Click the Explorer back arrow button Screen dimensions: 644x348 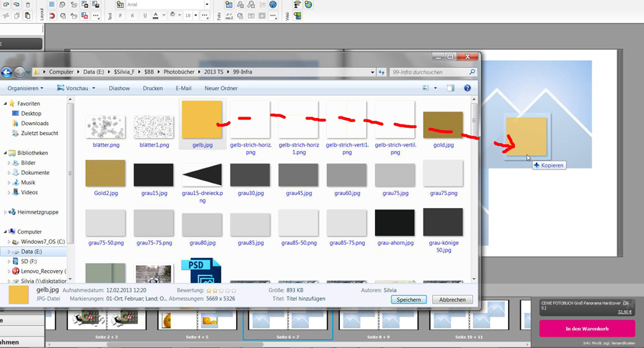point(6,71)
